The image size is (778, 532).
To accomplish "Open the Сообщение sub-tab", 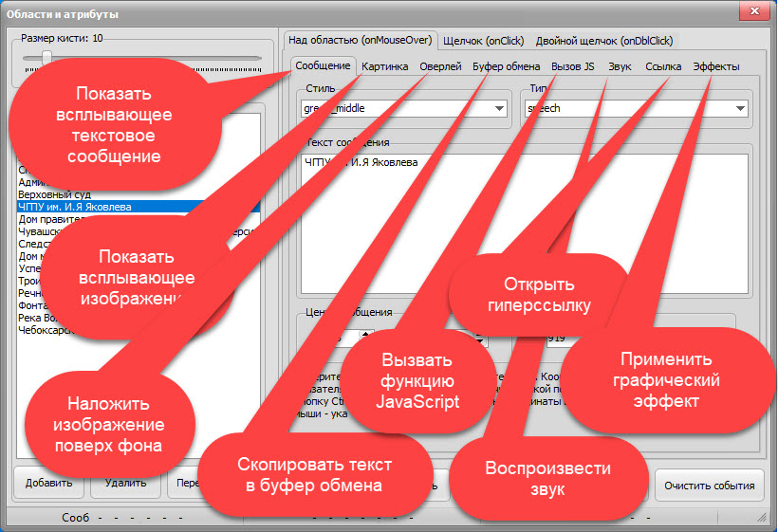I will 323,66.
